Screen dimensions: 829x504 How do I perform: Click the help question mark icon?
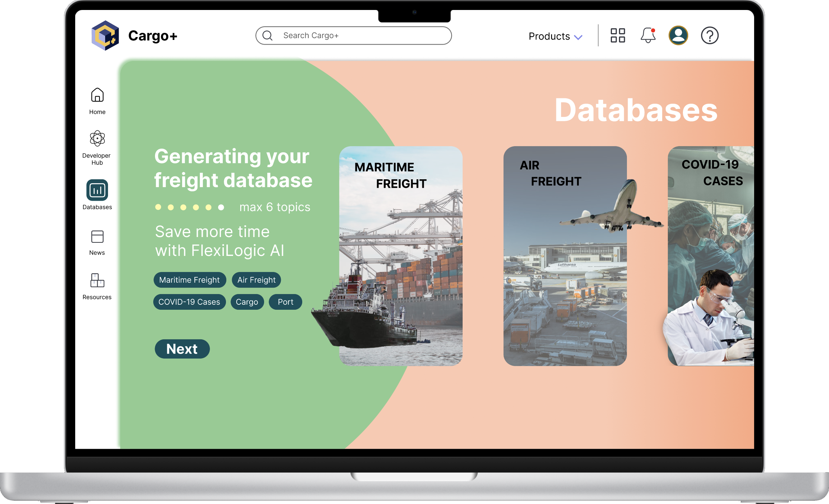point(710,36)
